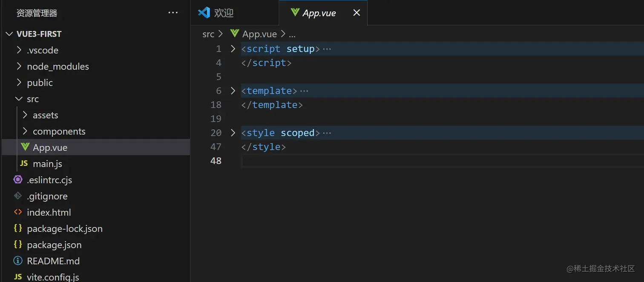Viewport: 644px width, 282px height.
Task: Open explorer more actions ellipsis menu
Action: [173, 13]
